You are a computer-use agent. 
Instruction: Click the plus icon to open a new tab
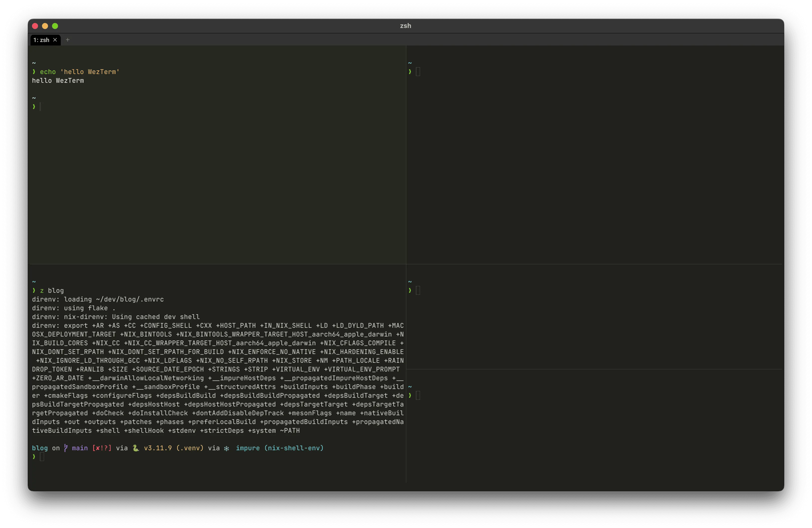67,39
